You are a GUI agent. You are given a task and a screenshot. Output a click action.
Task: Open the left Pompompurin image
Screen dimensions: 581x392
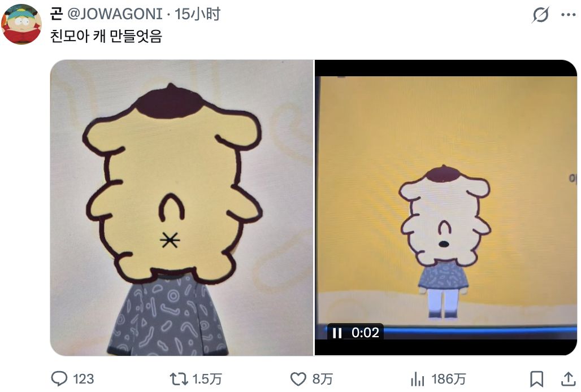pyautogui.click(x=181, y=208)
